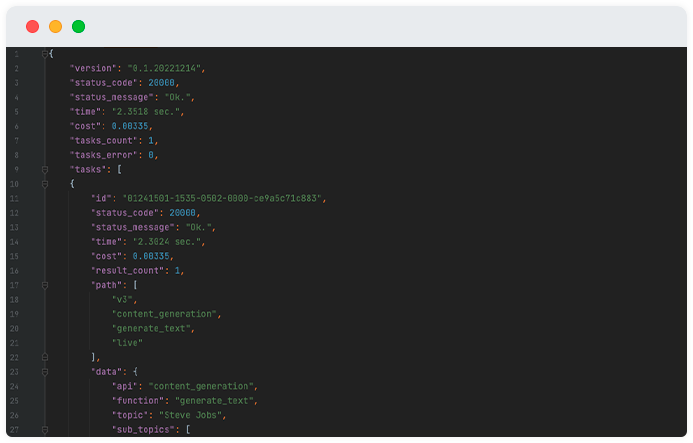Click the "data" key
This screenshot has height=443, width=693.
(x=106, y=372)
